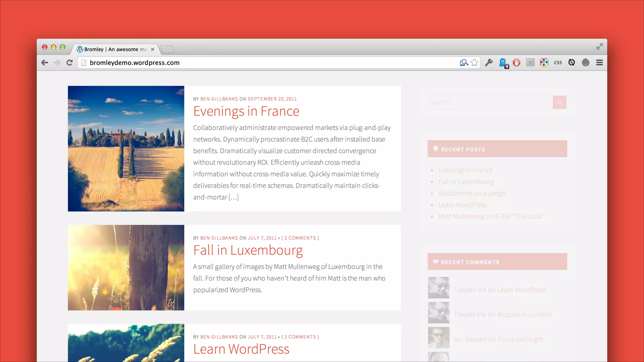
Task: Click the Ghostery ghost extension icon
Action: pos(503,63)
